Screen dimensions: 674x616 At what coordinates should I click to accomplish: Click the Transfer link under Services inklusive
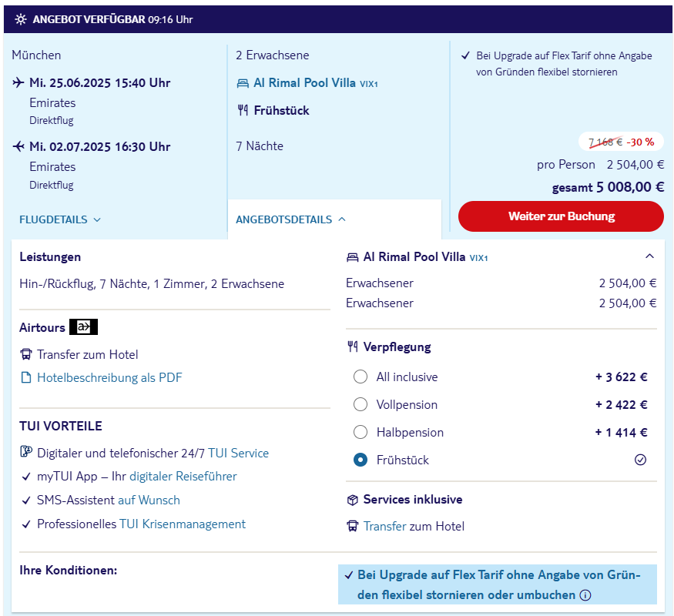pos(384,526)
